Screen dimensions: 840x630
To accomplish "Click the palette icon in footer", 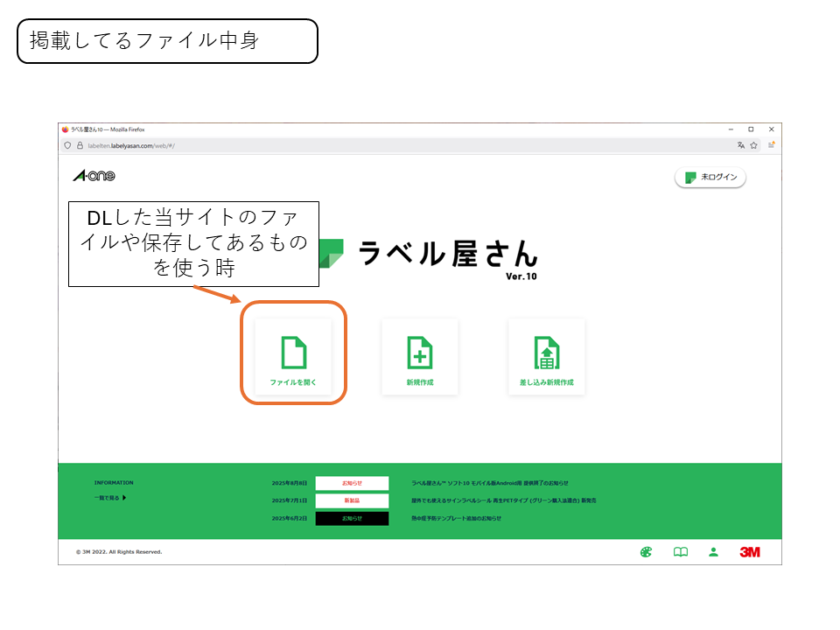I will pos(646,552).
